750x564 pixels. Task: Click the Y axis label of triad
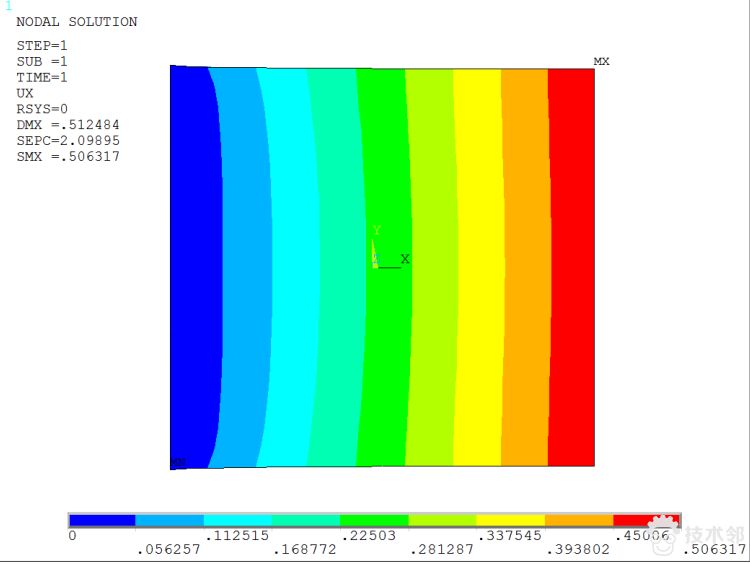[376, 231]
